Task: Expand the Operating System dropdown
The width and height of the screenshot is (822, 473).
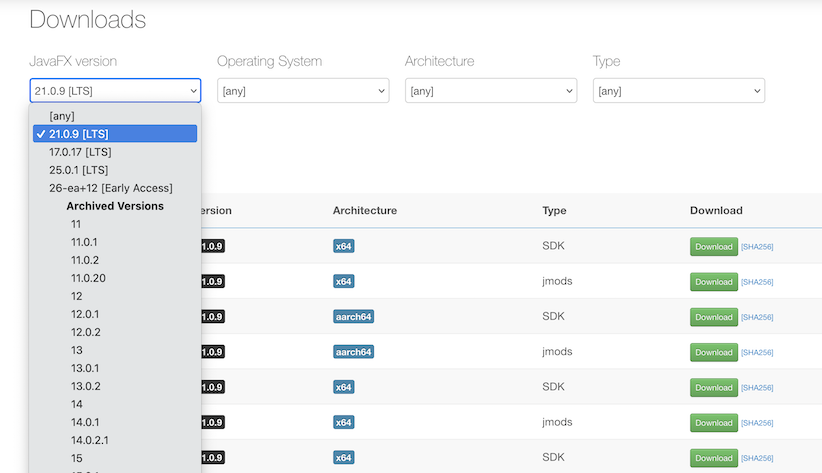Action: pyautogui.click(x=302, y=91)
